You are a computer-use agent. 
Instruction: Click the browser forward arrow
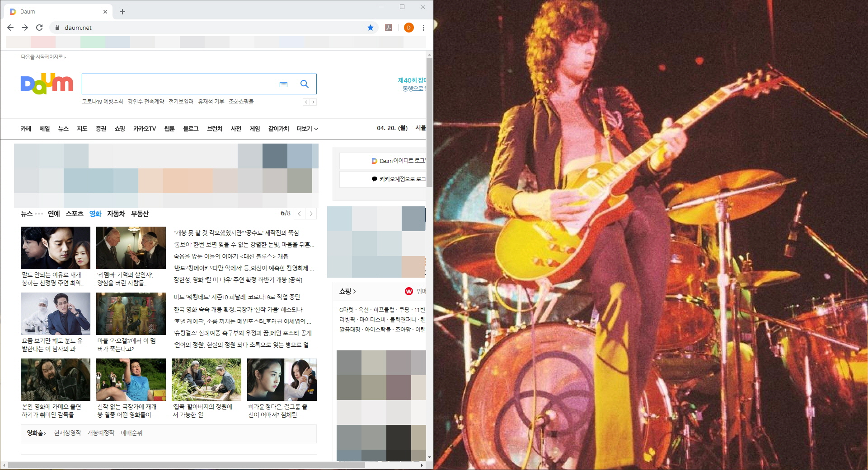pos(25,28)
